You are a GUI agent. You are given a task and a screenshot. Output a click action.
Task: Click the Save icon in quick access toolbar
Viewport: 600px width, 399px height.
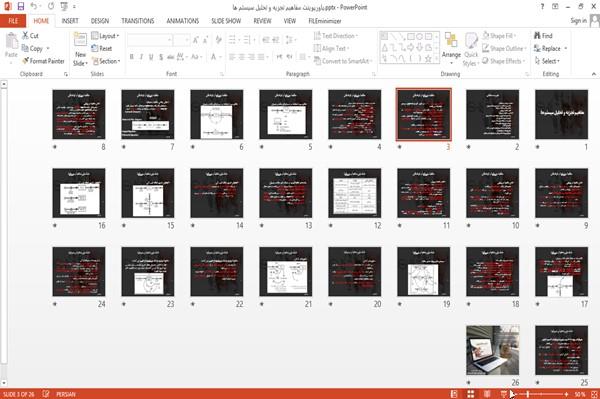tap(21, 7)
